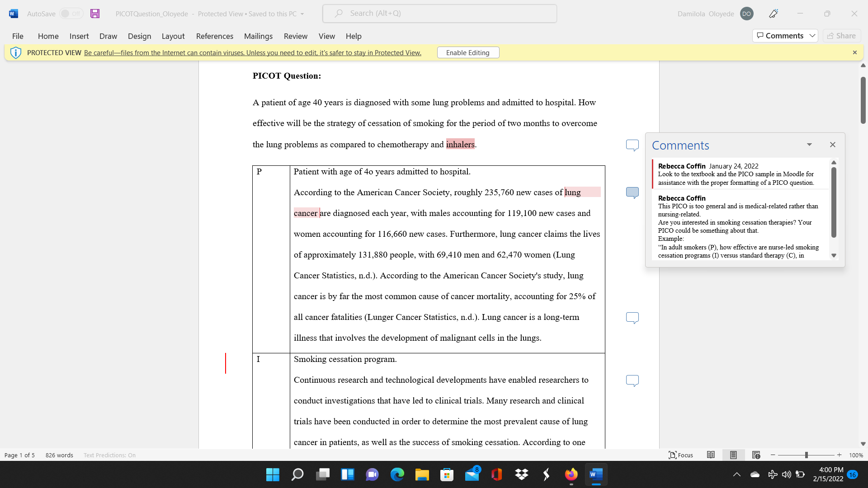Click the Search box in title bar
This screenshot has height=488, width=868.
(x=439, y=14)
